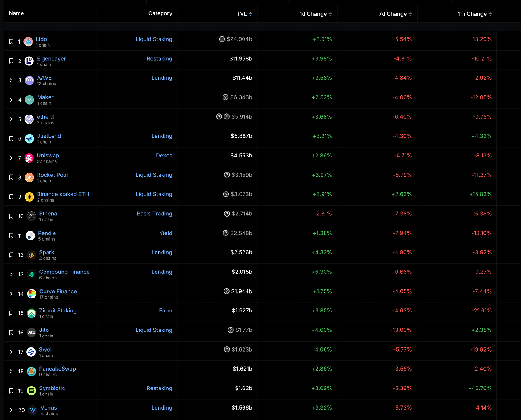Toggle bookmark for Pendle
Image resolution: width=521 pixels, height=420 pixels.
click(x=11, y=235)
